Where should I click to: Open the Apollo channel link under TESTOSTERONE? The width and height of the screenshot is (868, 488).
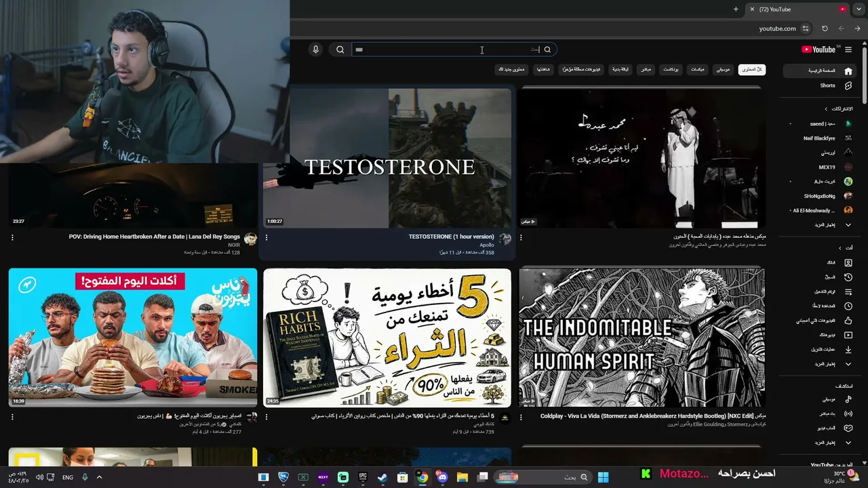(x=487, y=245)
